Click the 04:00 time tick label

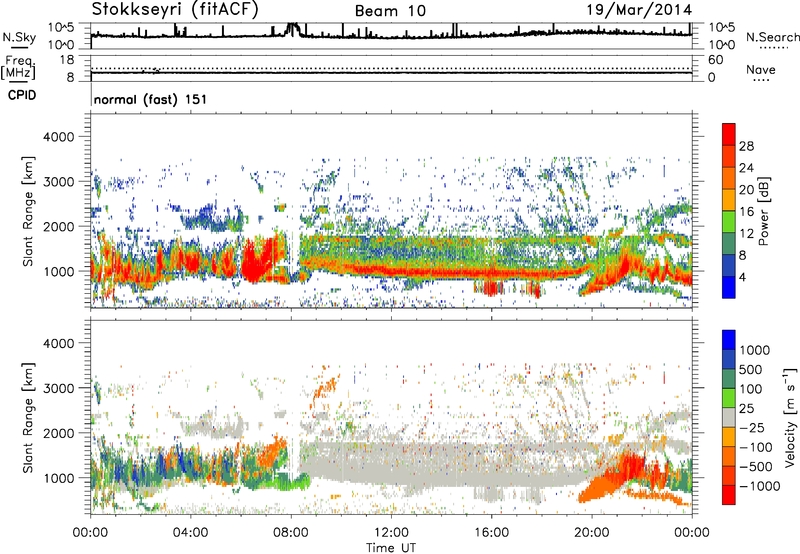click(190, 533)
